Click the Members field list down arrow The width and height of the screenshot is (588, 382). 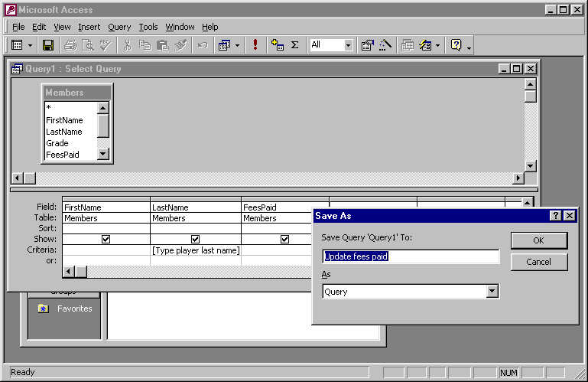point(102,154)
